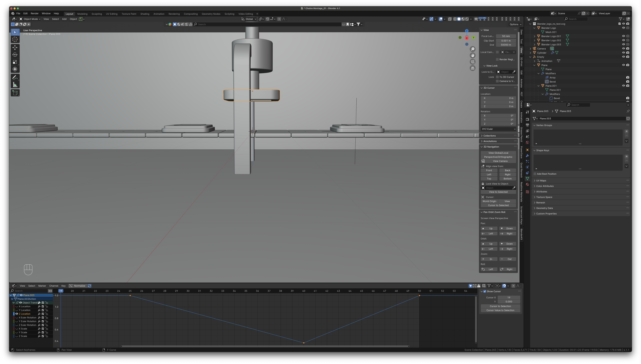This screenshot has width=641, height=364.
Task: Click the Cursor X value field showing 19
Action: (x=509, y=298)
